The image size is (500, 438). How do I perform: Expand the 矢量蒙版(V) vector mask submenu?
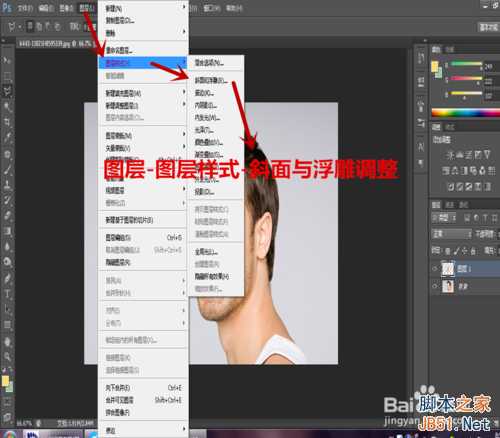coord(143,148)
